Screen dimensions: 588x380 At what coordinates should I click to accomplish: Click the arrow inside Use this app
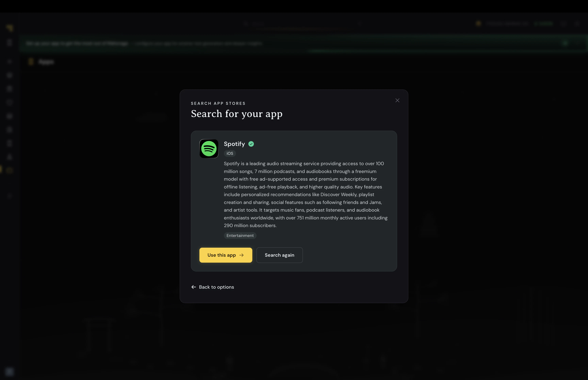coord(241,255)
